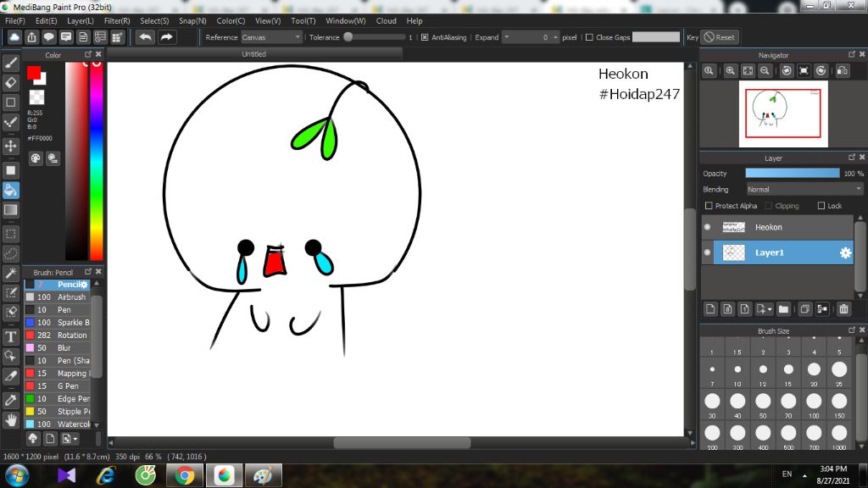868x488 pixels.
Task: Select the Watercolor brush
Action: (x=58, y=424)
